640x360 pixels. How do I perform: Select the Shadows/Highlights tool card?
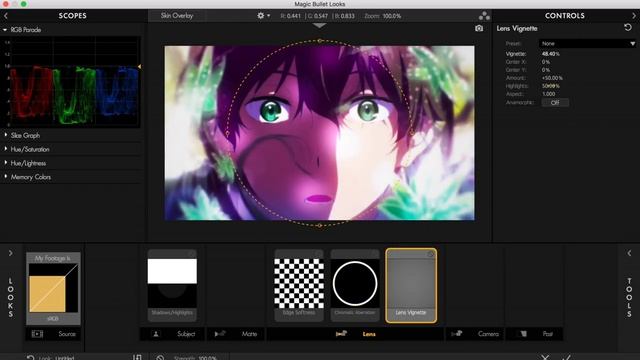172,285
